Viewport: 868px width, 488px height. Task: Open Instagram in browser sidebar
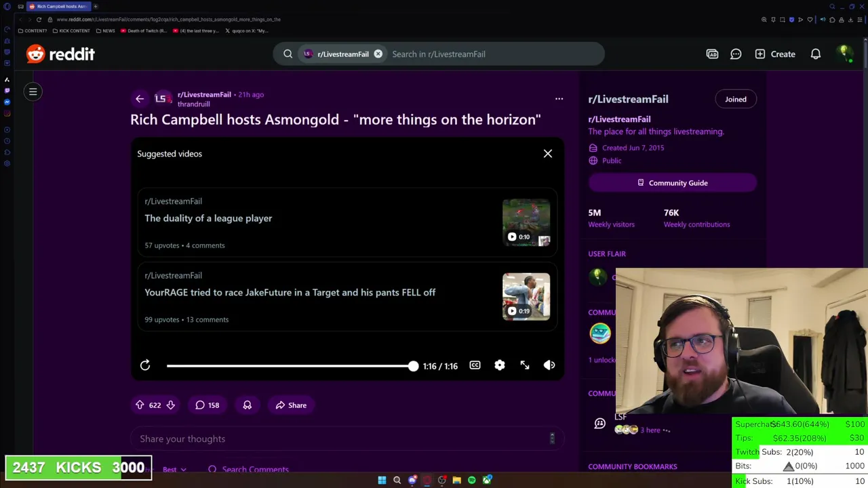tap(7, 113)
